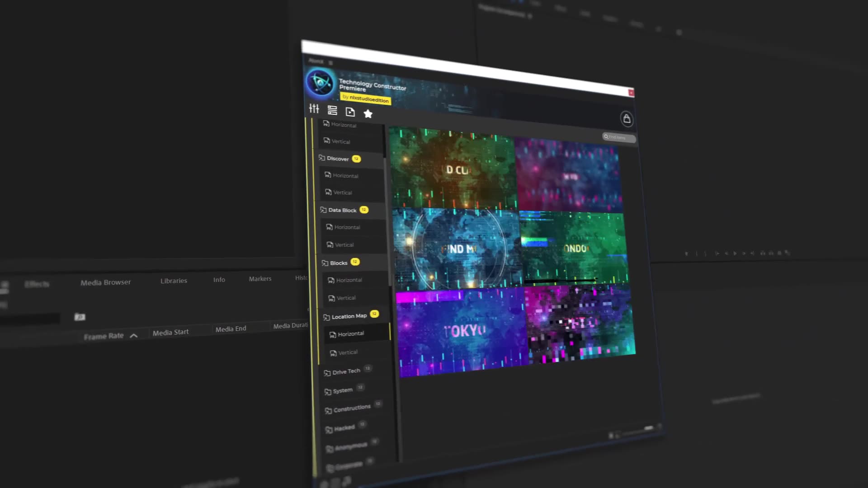This screenshot has height=488, width=868.
Task: Click the star/favorites icon in toolbar
Action: (x=368, y=113)
